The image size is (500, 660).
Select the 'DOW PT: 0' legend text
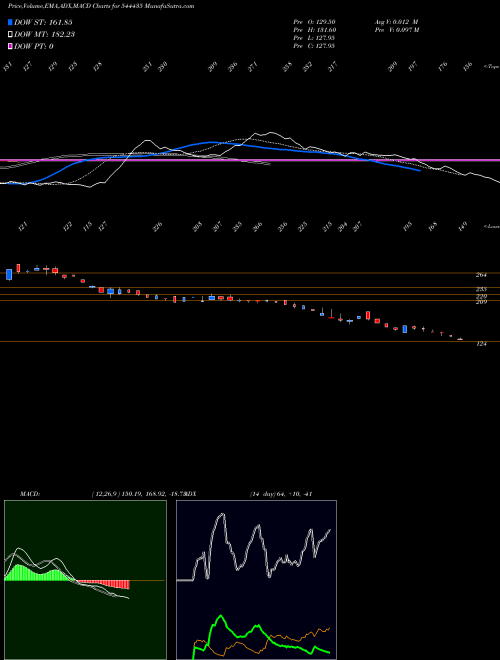34,46
